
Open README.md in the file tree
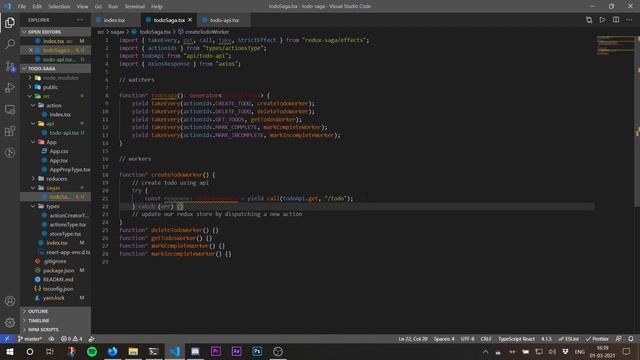pyautogui.click(x=56, y=280)
